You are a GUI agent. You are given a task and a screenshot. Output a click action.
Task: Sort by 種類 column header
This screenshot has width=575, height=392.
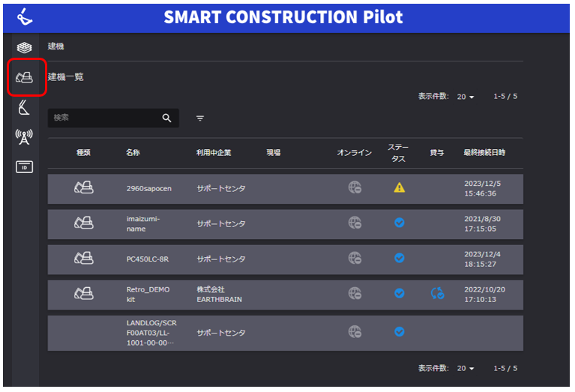83,153
